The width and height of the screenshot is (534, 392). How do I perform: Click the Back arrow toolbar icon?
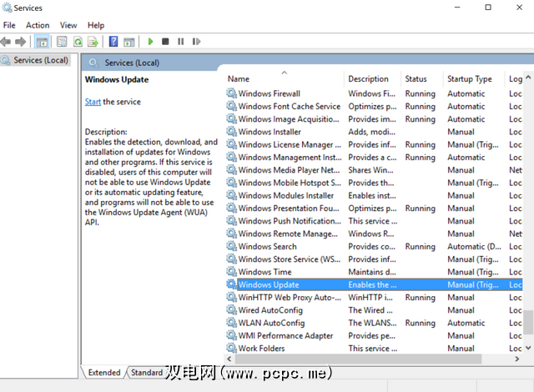pos(6,42)
